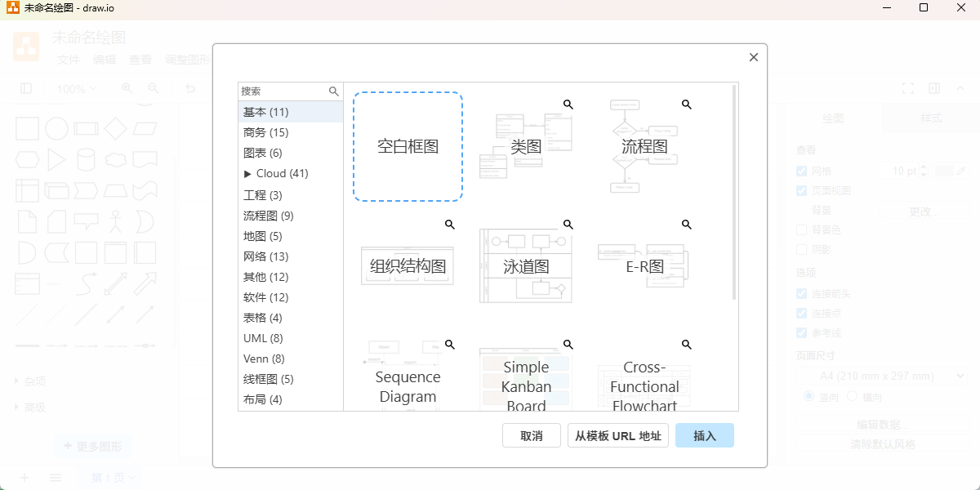Select the diamond shape in the shapes palette
Viewport: 980px width, 490px height.
click(116, 129)
